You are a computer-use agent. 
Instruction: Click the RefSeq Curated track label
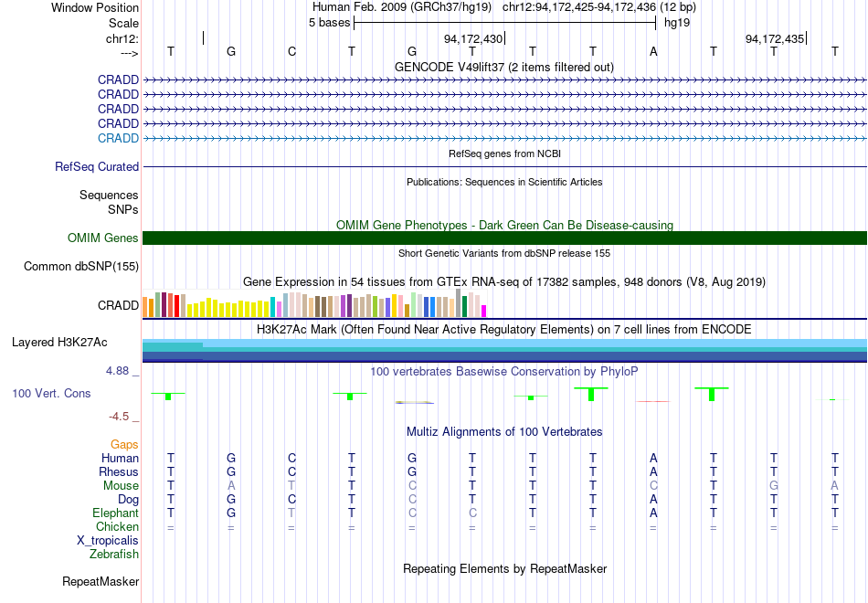coord(97,166)
